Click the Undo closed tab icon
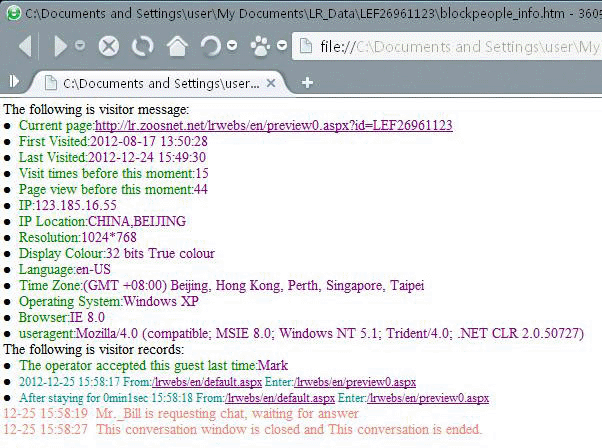 tap(210, 46)
